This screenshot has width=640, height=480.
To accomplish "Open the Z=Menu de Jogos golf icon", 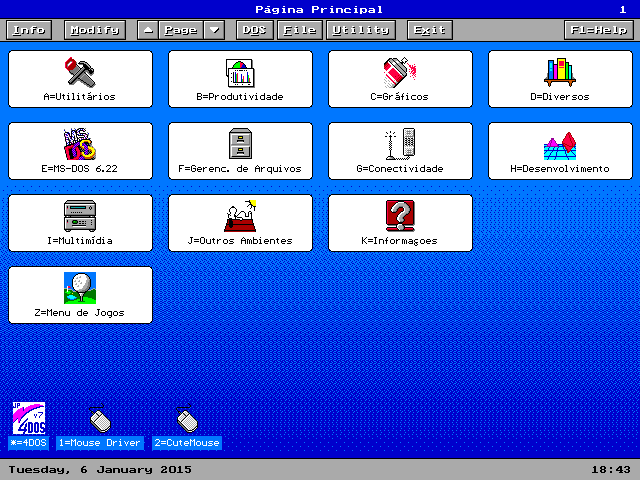I will (80, 288).
